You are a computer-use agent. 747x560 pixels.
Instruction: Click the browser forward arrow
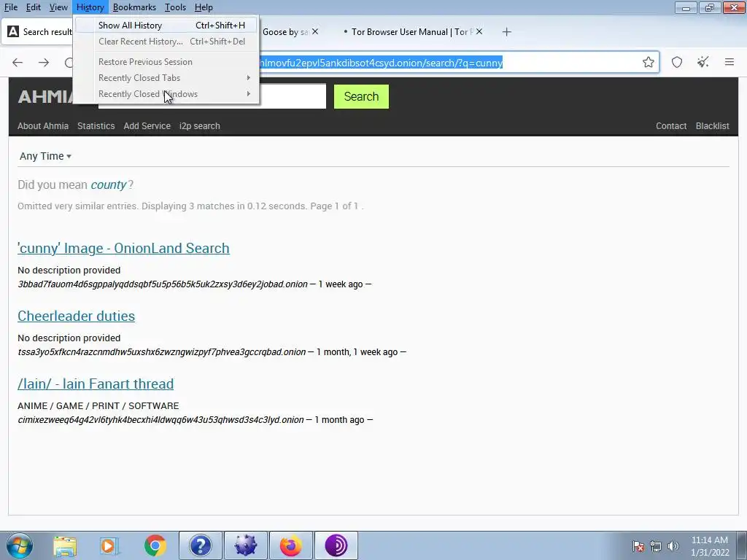(x=44, y=63)
